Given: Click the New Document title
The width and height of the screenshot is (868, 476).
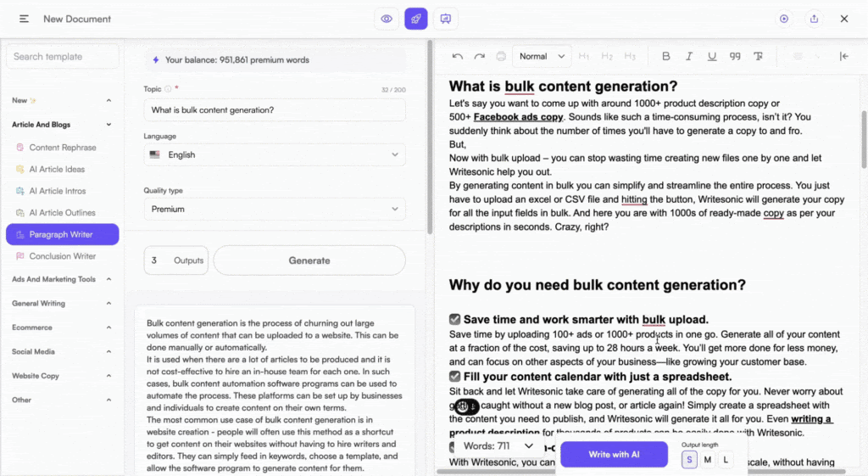Looking at the screenshot, I should tap(77, 19).
